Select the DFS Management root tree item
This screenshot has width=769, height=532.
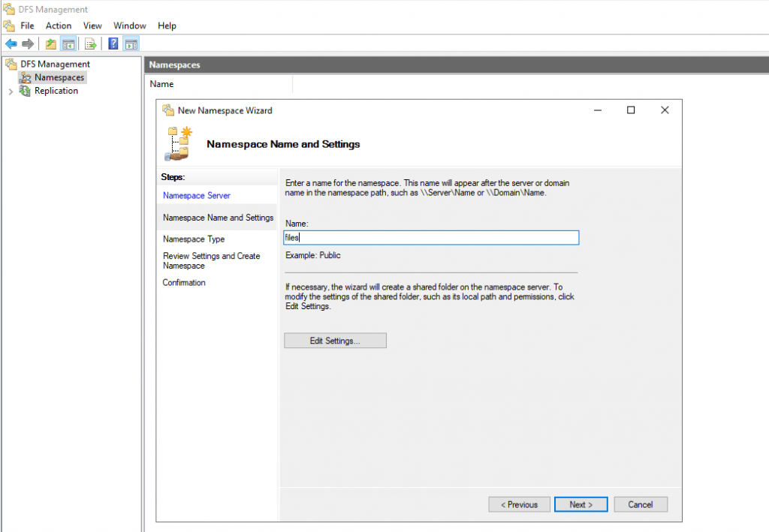coord(55,64)
